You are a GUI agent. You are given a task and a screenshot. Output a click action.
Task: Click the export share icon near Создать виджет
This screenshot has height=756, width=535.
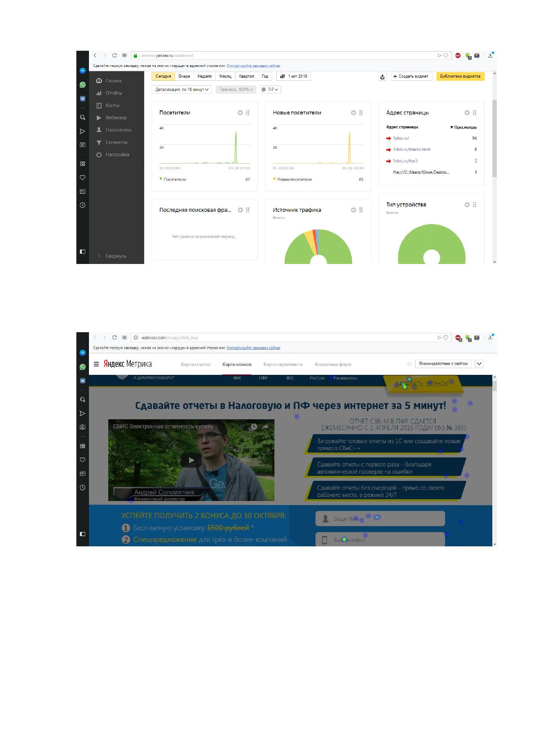[x=382, y=77]
